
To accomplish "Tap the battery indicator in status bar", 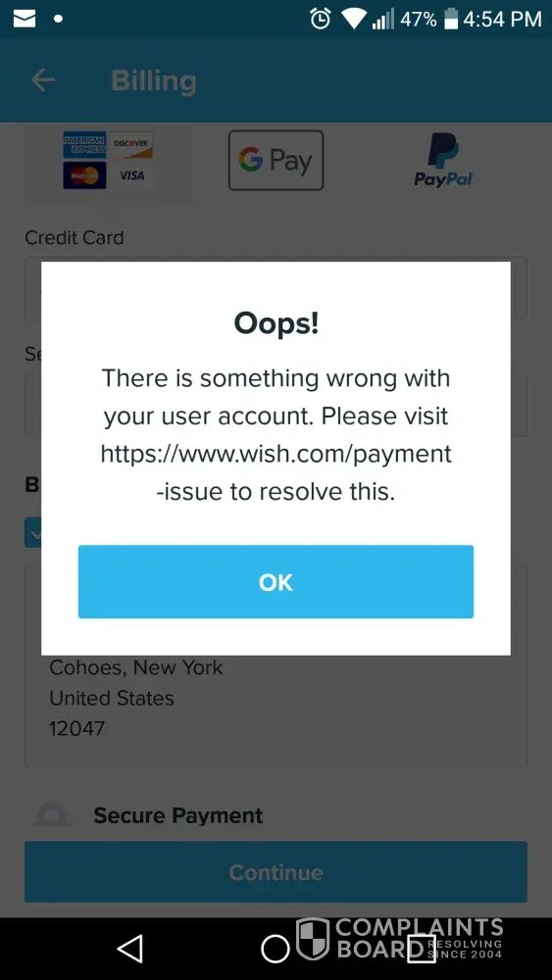I will 451,20.
